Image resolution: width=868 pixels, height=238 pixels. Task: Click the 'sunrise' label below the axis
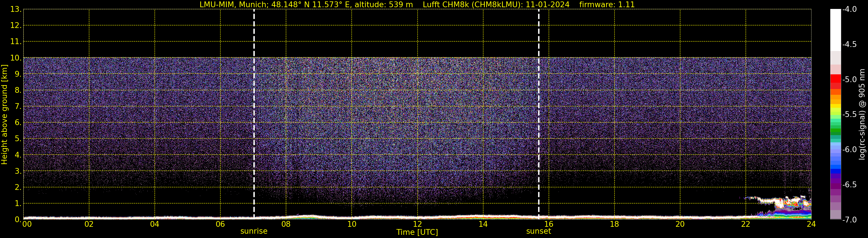coord(254,231)
